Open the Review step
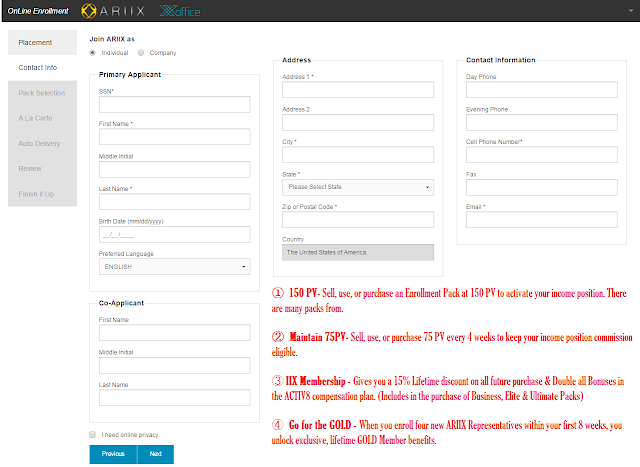 point(42,169)
